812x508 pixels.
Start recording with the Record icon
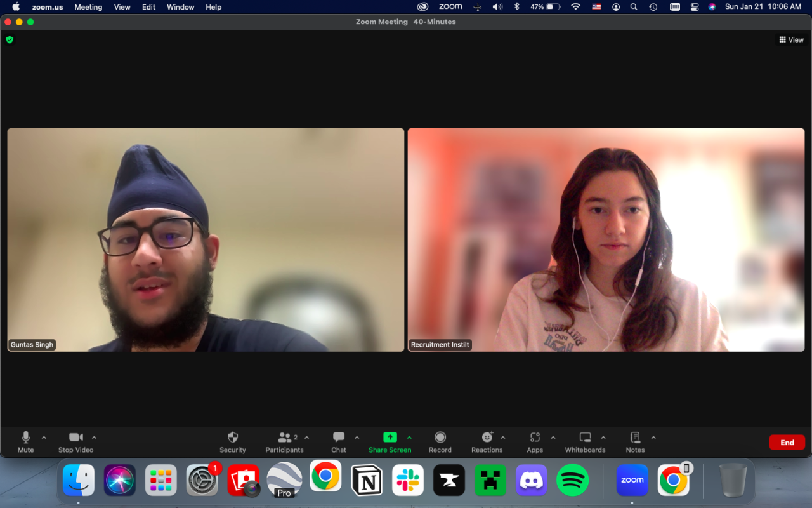click(x=440, y=438)
